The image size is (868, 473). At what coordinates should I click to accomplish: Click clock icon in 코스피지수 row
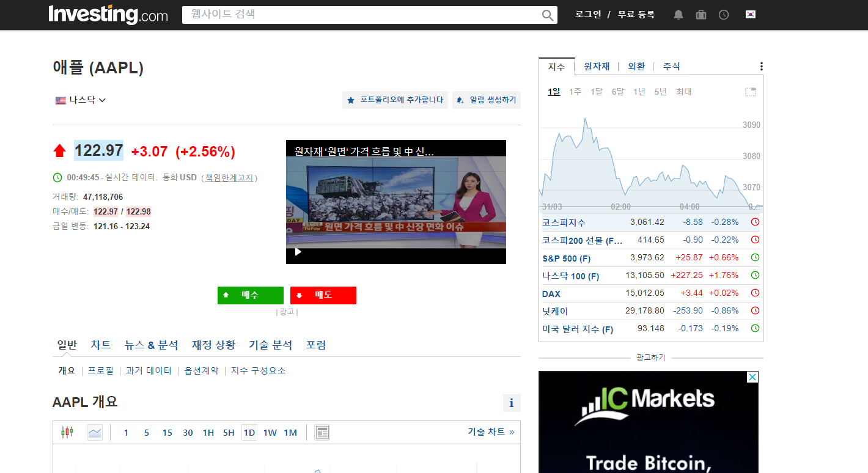click(755, 222)
